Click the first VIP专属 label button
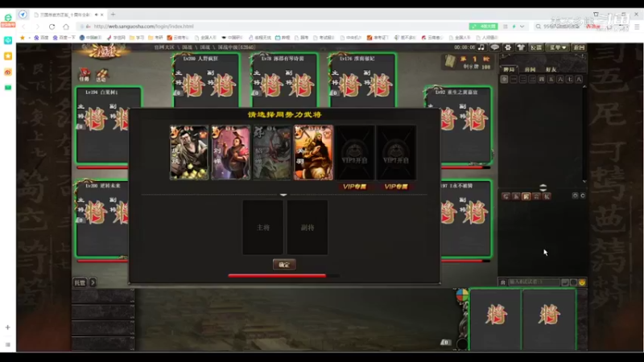Viewport: 644px width, 362px height. click(x=354, y=187)
